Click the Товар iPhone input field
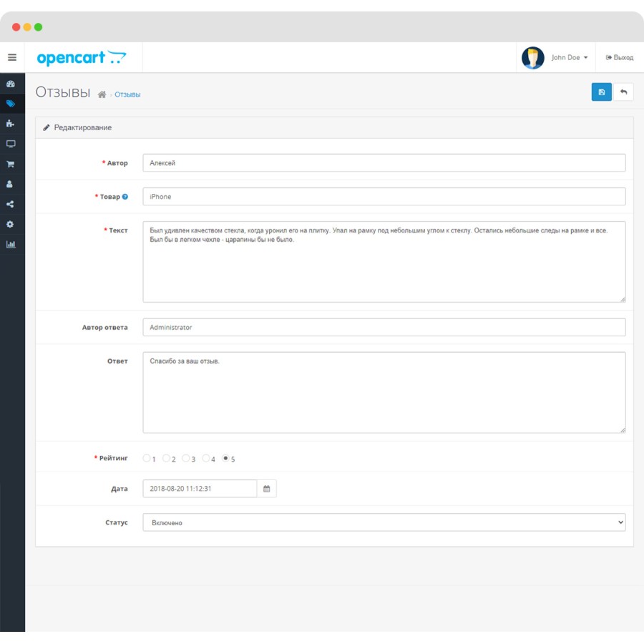The height and width of the screenshot is (644, 644). click(x=384, y=197)
